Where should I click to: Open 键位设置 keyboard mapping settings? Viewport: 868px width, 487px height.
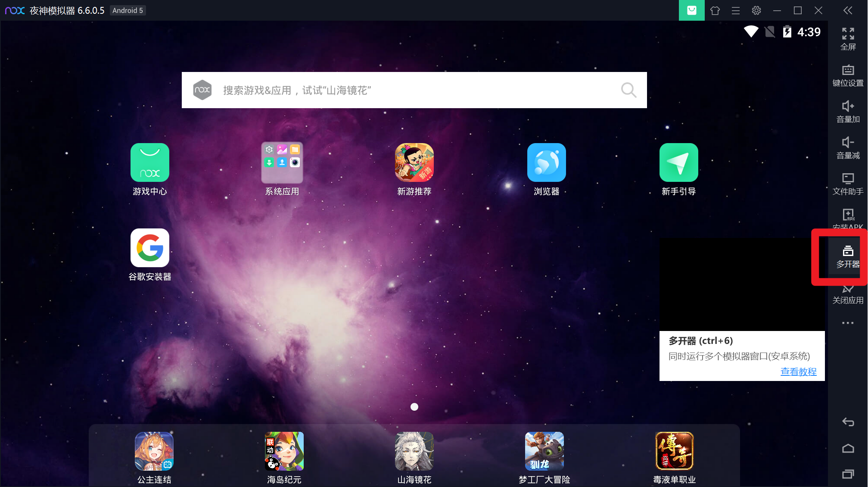pos(848,75)
